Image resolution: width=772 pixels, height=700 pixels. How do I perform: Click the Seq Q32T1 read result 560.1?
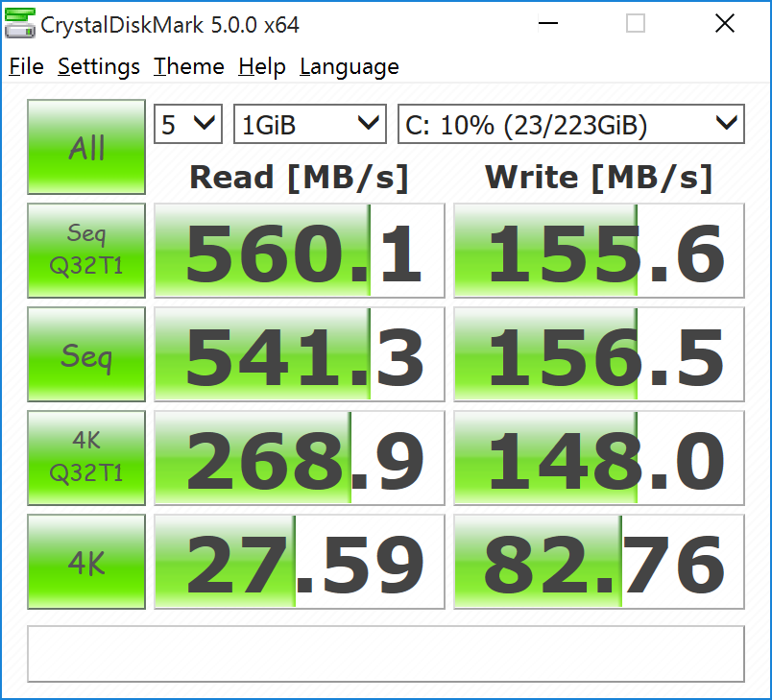click(x=300, y=251)
